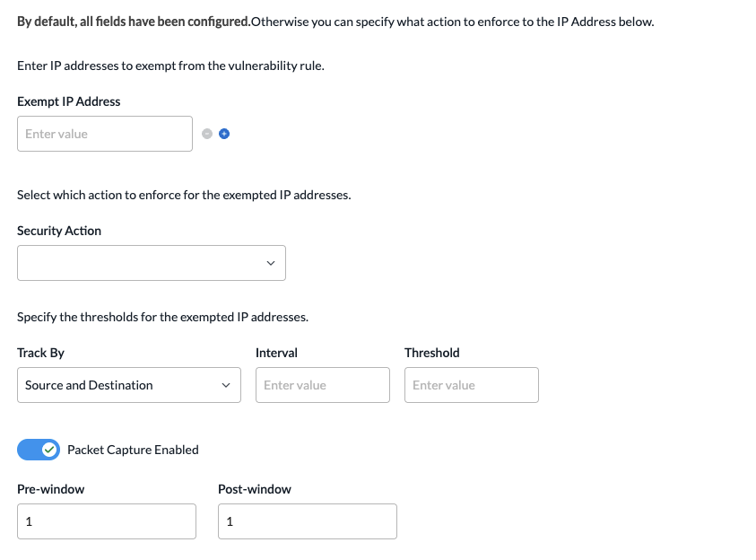Click the Packet Capture Enabled label text

pos(133,450)
